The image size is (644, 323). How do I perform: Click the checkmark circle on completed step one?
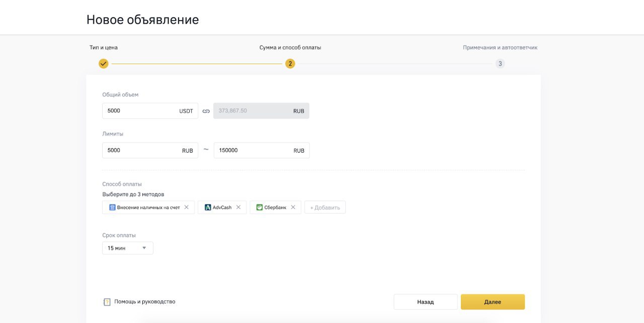click(104, 63)
